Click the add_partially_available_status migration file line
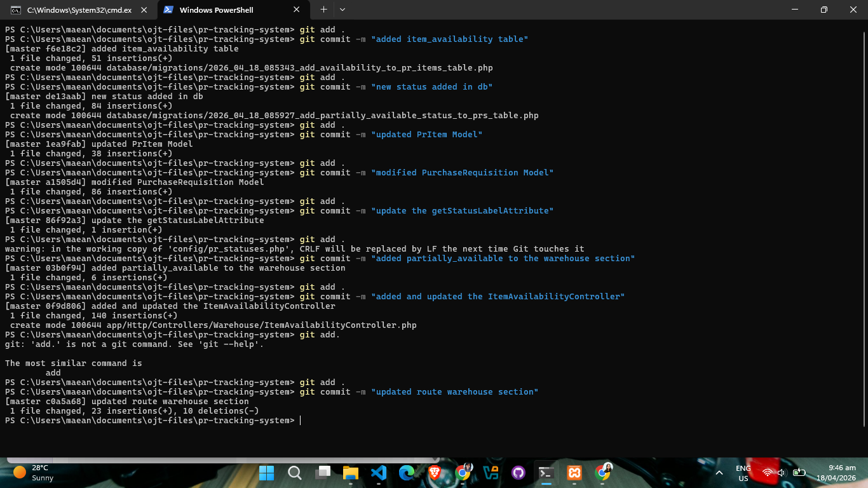 (275, 116)
